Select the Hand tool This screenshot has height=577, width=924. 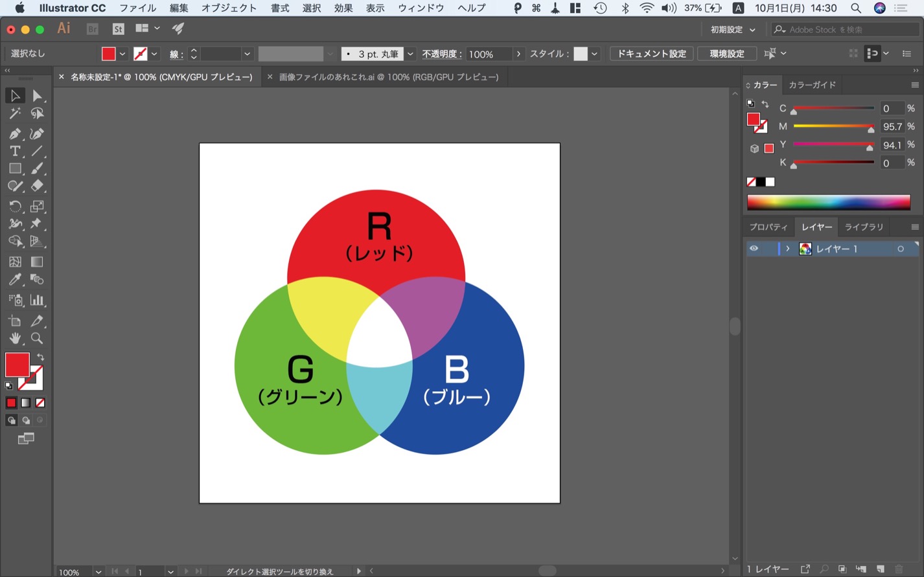tap(15, 338)
